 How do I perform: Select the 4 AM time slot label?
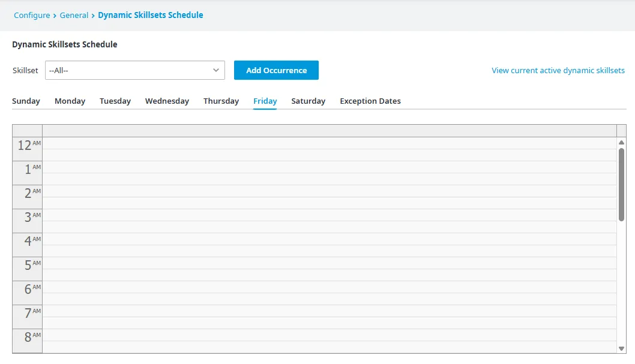click(28, 245)
